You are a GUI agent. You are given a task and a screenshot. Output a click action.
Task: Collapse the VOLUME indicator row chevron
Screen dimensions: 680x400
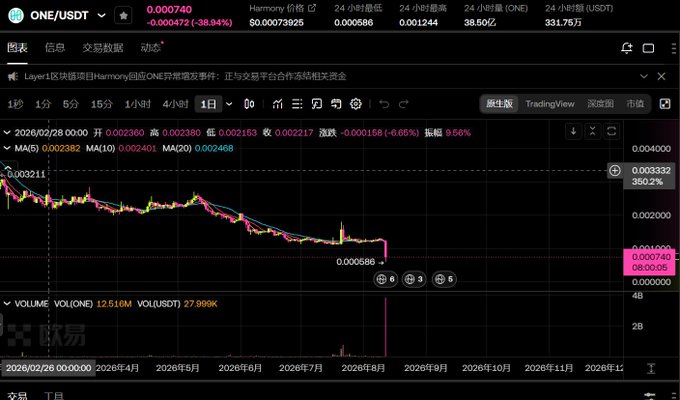point(7,304)
